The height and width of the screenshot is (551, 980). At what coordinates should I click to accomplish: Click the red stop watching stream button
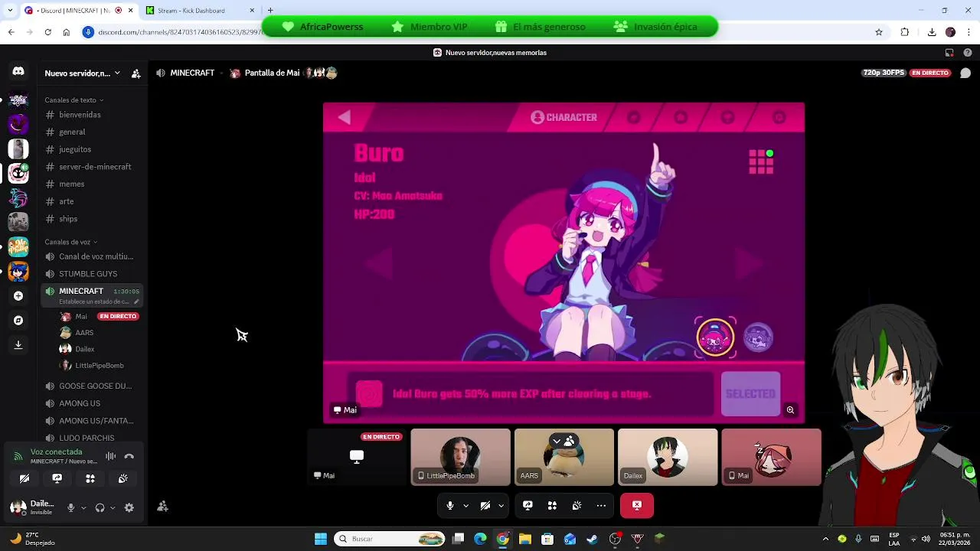pyautogui.click(x=637, y=505)
